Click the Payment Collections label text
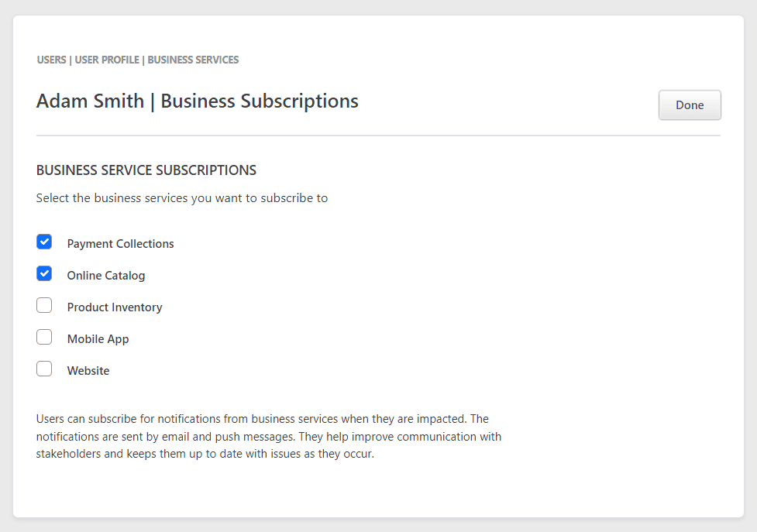 (x=120, y=244)
